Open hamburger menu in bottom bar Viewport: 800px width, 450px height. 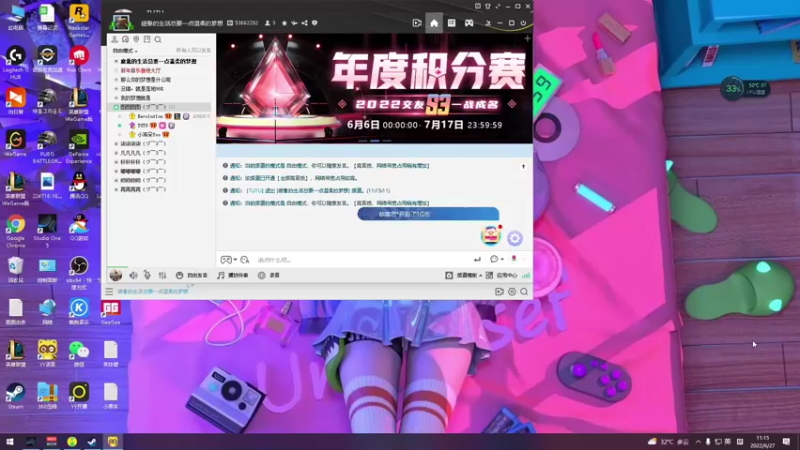point(109,291)
